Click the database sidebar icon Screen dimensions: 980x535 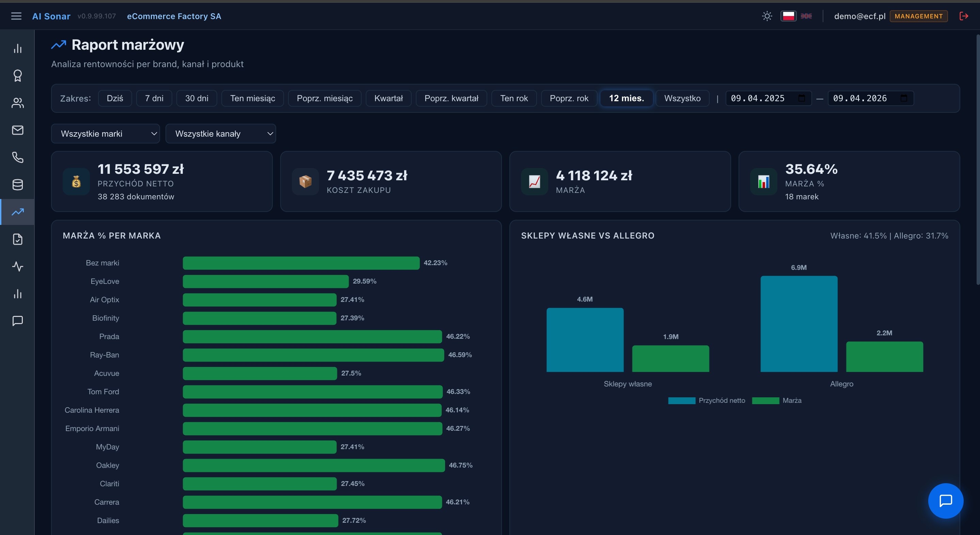(17, 185)
